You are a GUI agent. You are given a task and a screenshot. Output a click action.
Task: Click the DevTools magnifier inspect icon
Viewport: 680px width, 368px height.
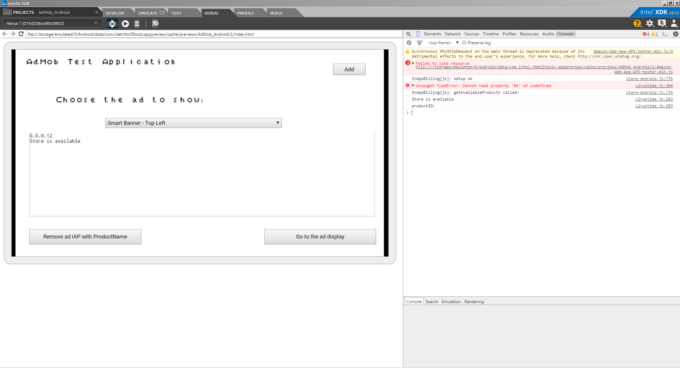409,34
